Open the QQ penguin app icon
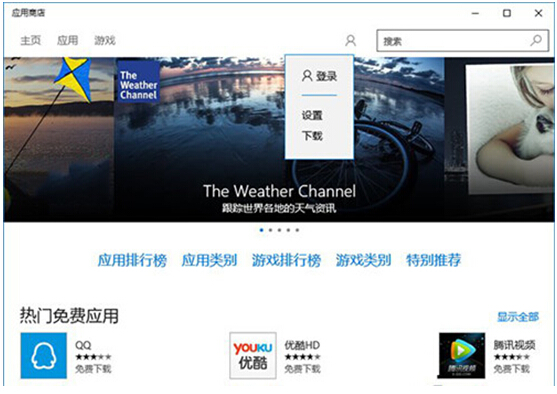Viewport: 557px width, 394px height. click(43, 355)
